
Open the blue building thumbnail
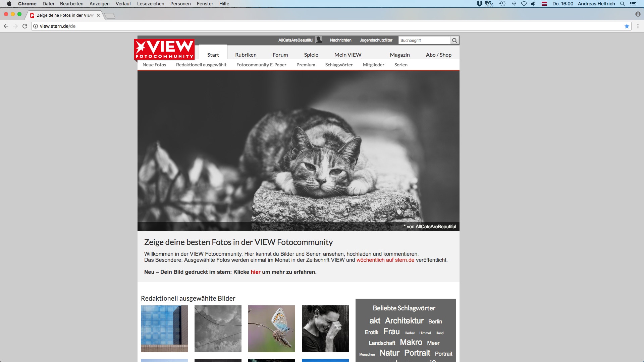coord(164,329)
